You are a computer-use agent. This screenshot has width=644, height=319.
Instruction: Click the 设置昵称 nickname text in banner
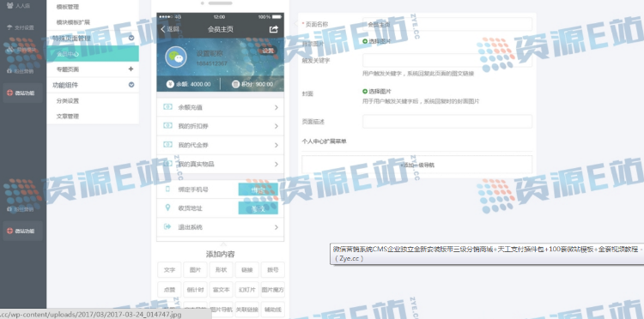click(210, 53)
